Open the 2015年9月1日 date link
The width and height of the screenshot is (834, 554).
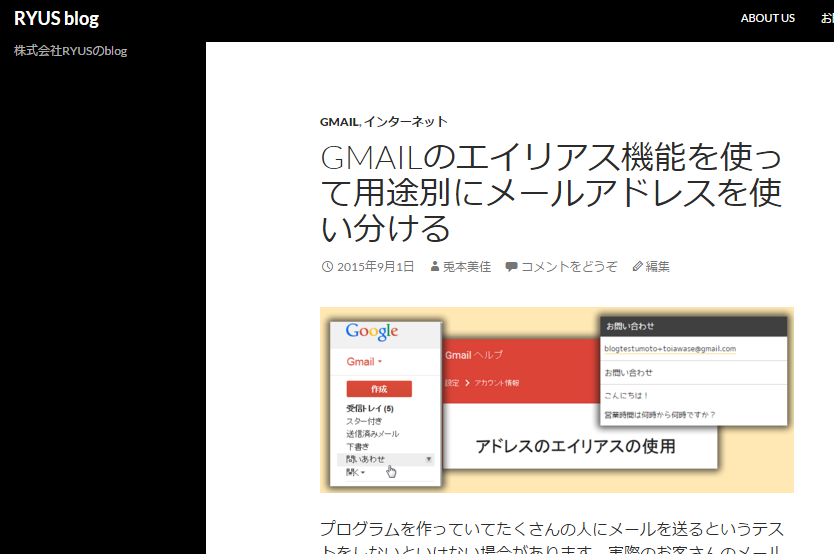point(375,266)
